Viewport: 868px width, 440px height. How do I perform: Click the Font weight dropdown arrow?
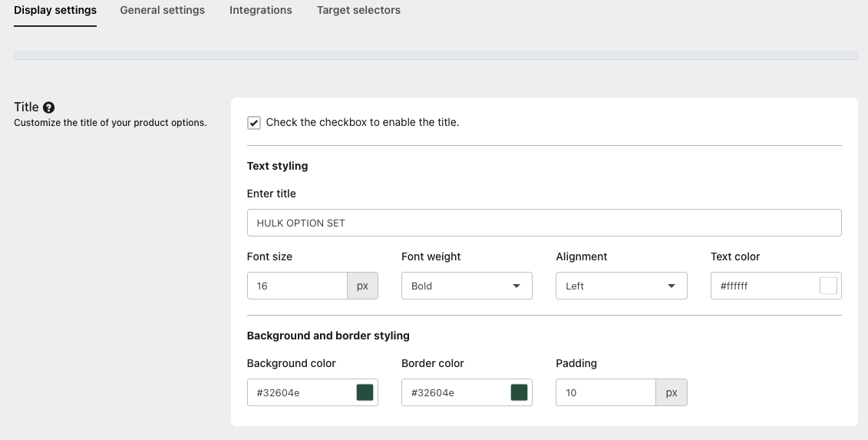click(517, 286)
